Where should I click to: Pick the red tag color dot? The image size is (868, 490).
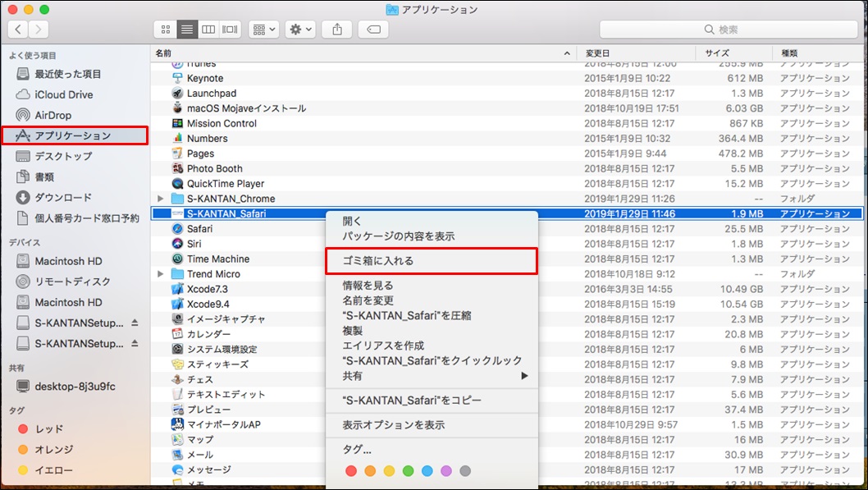tap(351, 471)
